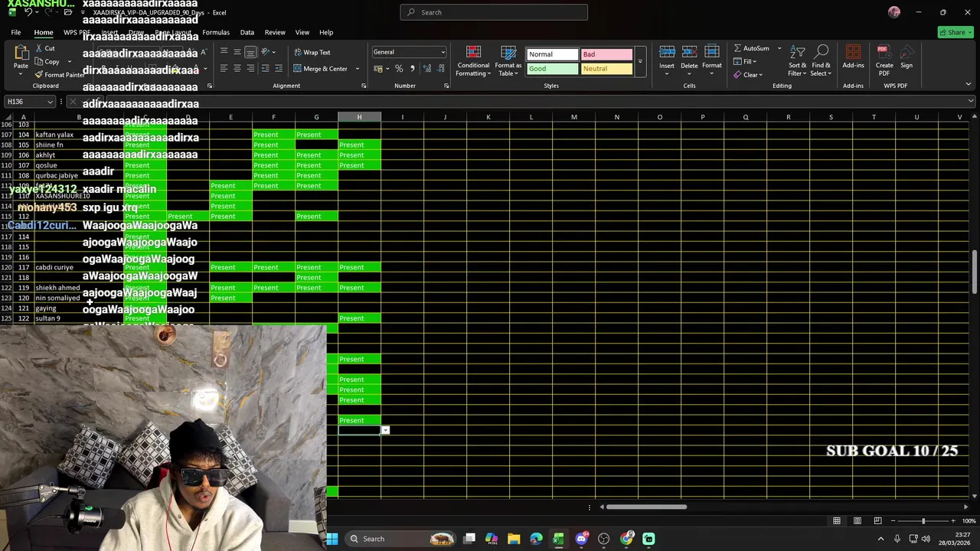
Task: Apply top align to cells
Action: 224,52
